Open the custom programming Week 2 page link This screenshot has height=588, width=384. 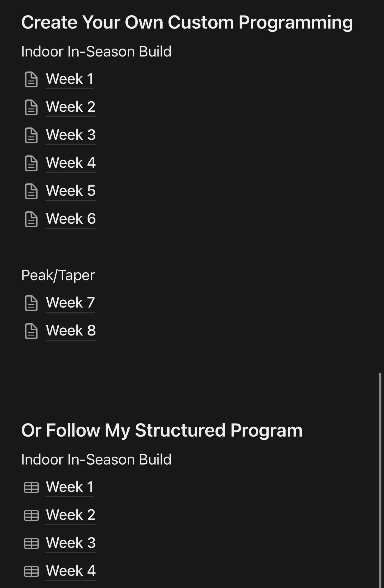71,107
